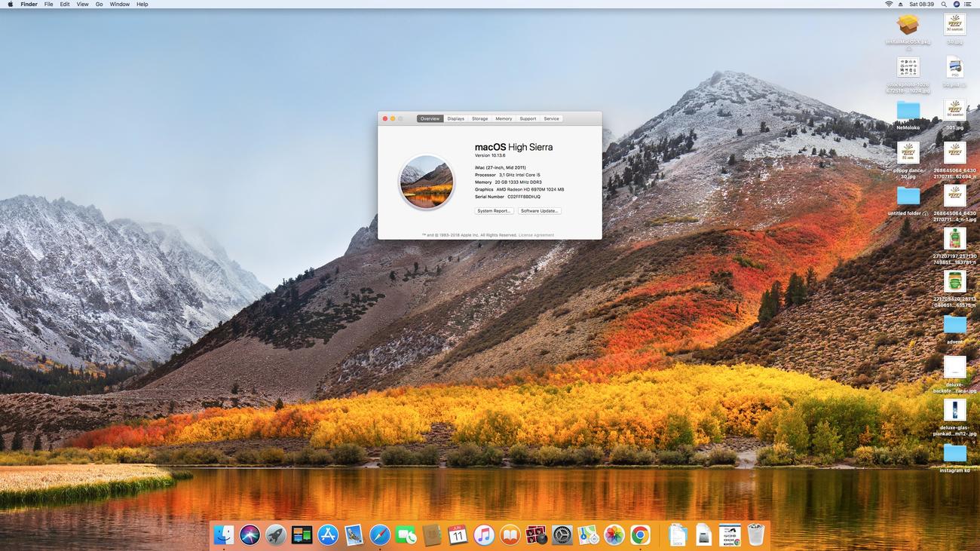Open the Window menu
The width and height of the screenshot is (980, 551).
coord(119,5)
